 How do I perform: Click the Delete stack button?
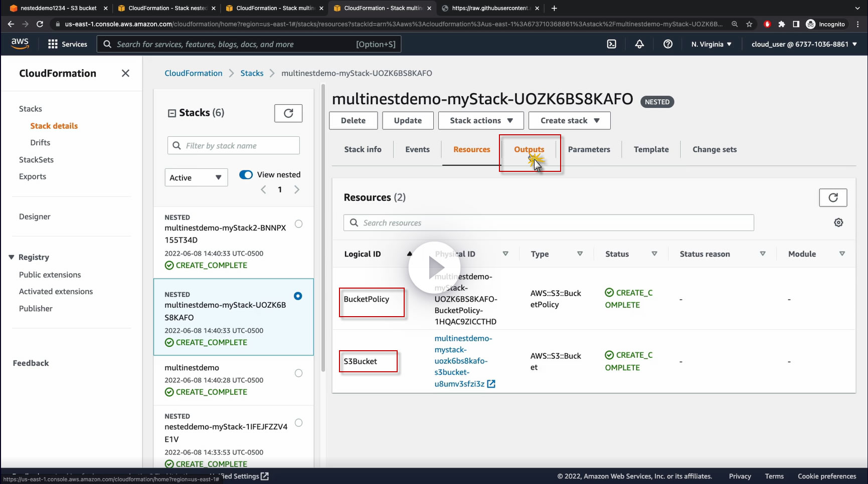pos(353,121)
